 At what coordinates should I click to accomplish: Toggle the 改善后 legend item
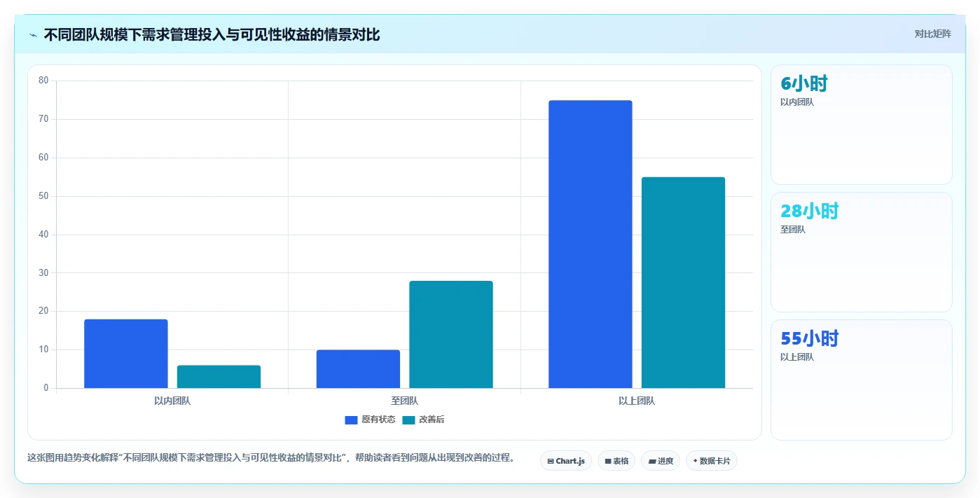coord(423,420)
